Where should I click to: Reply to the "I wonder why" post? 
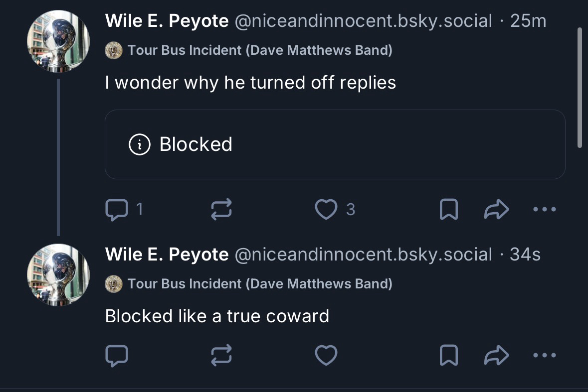coord(117,210)
